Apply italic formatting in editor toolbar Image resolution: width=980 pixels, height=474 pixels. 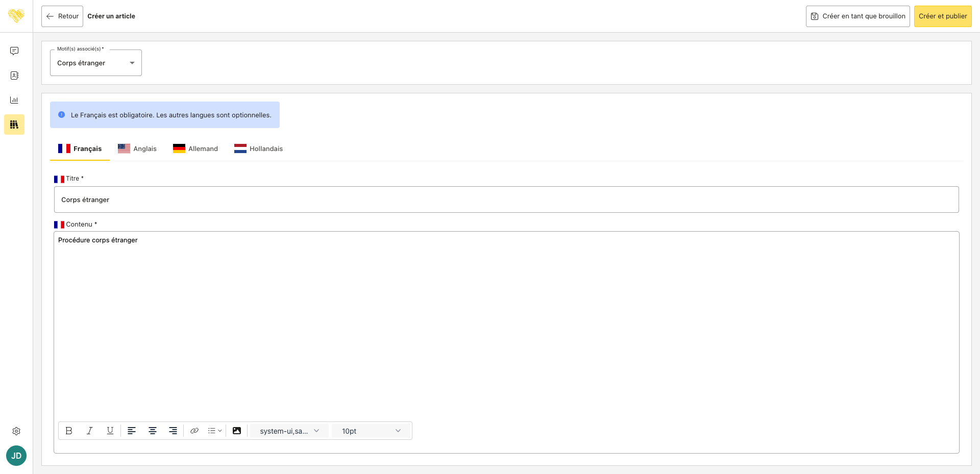pos(89,431)
